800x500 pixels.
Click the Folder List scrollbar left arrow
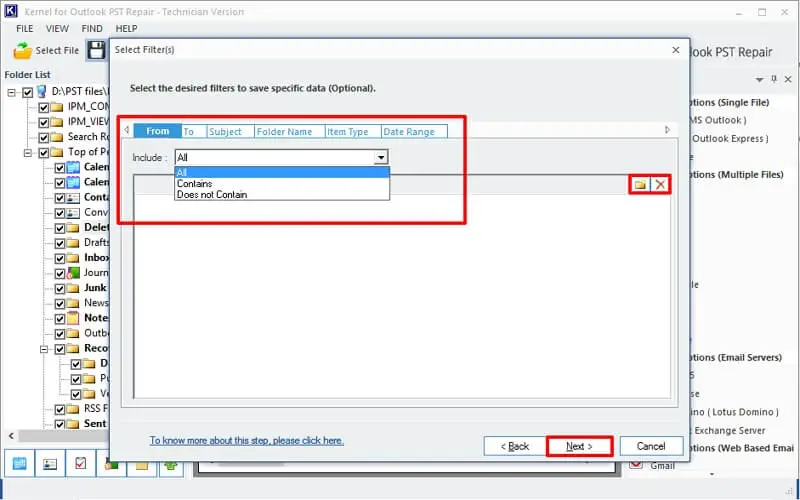11,436
